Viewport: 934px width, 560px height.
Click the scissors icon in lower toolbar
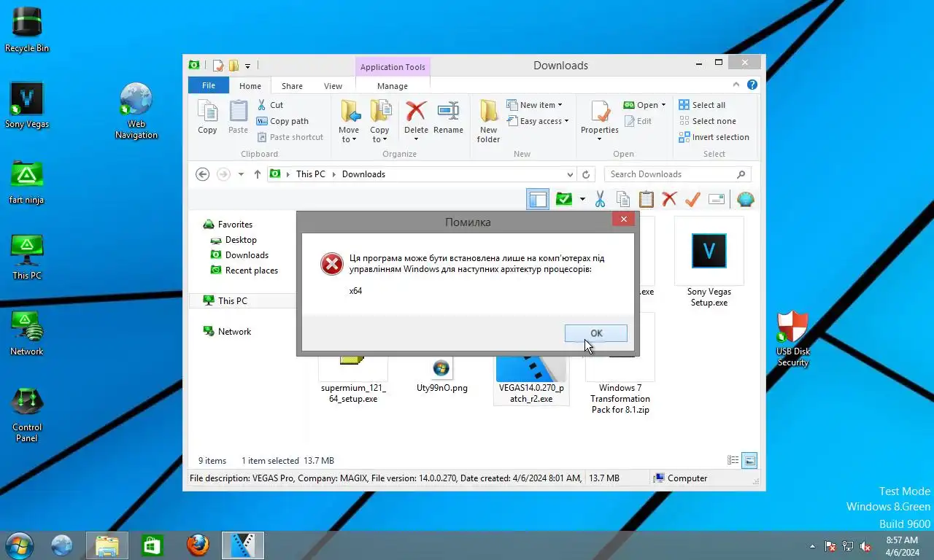[600, 199]
